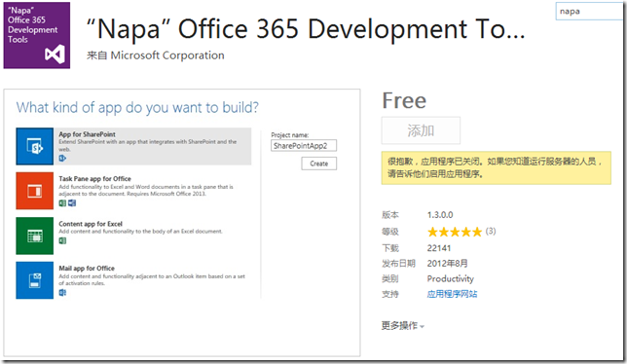Click the Create button

[318, 164]
